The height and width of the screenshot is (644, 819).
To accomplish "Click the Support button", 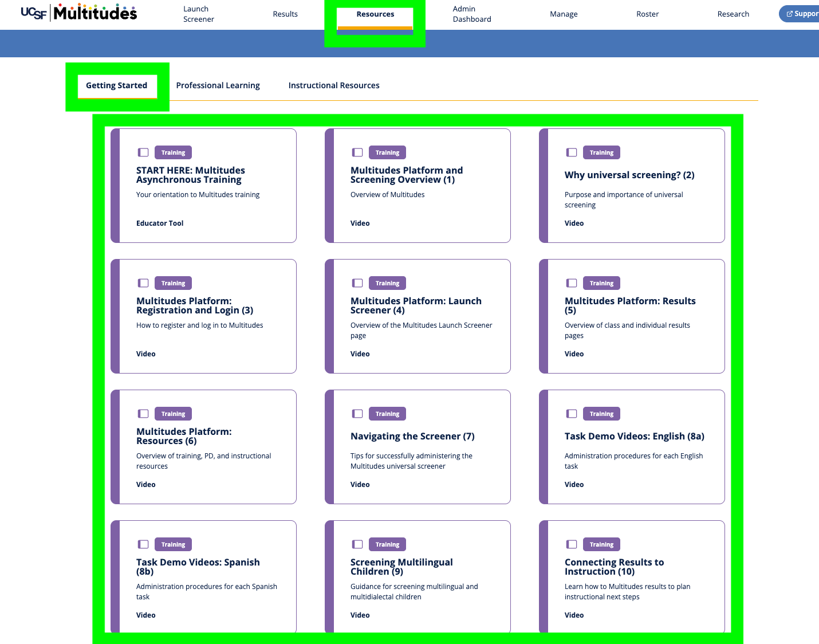I will (800, 14).
